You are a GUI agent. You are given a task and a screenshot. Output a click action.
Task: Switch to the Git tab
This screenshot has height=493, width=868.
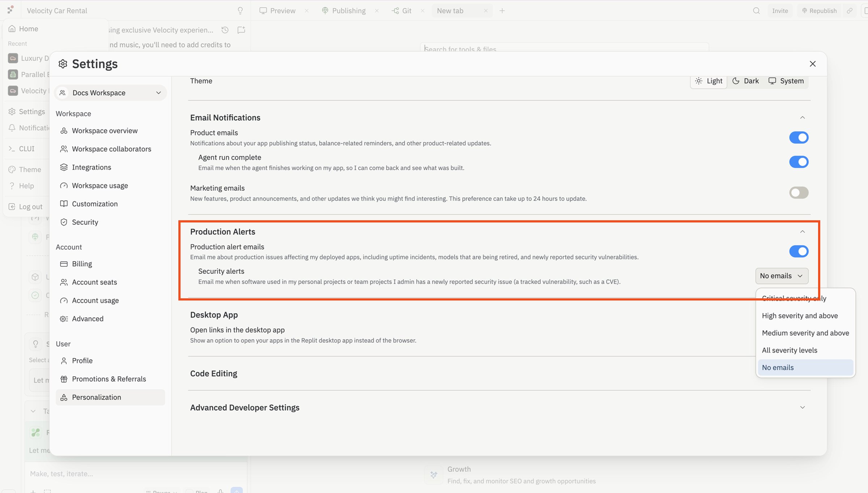coord(401,11)
